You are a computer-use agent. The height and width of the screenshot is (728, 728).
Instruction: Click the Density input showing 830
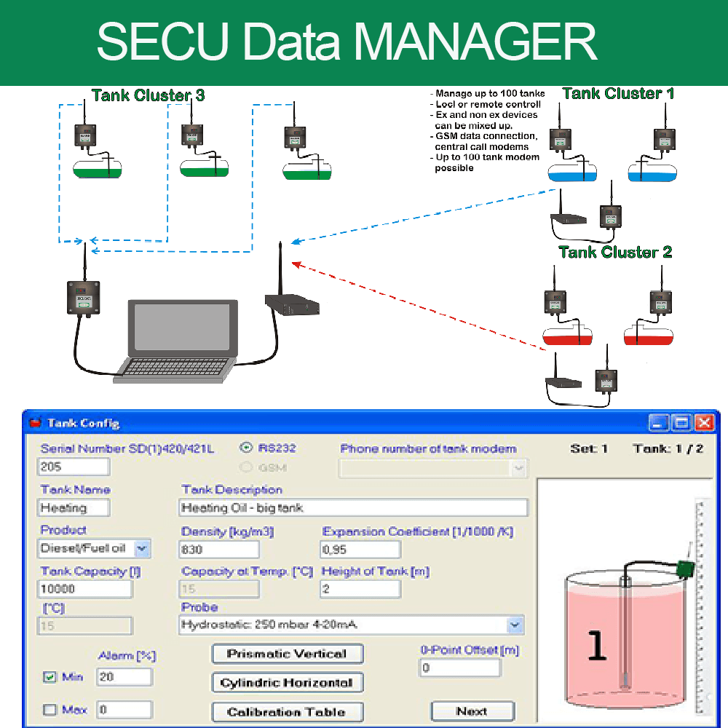coord(218,550)
